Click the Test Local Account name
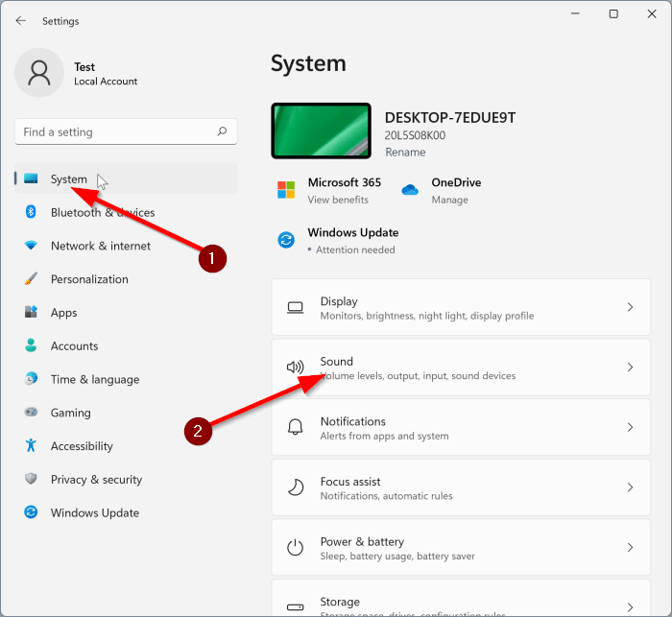This screenshot has width=672, height=617. click(x=106, y=74)
